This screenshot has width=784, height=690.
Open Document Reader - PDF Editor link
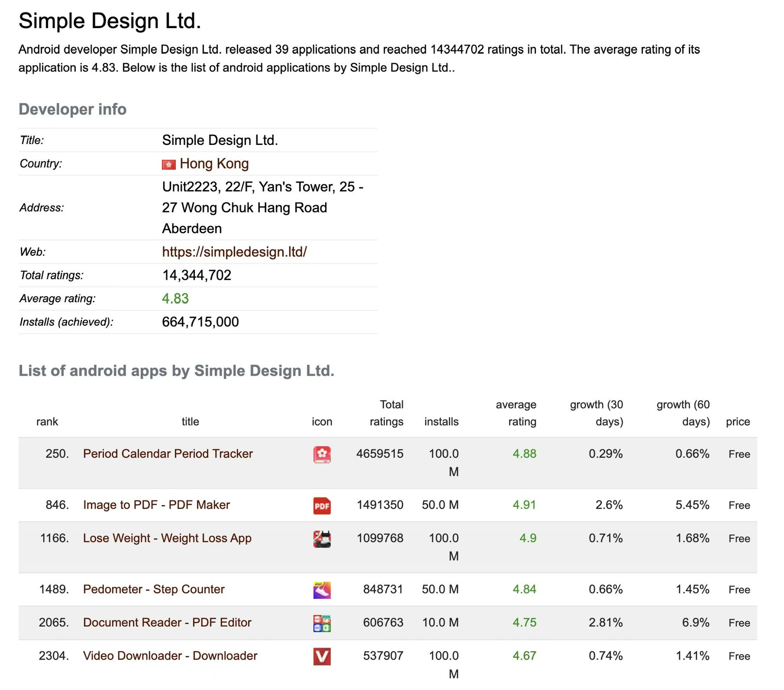[x=167, y=622]
